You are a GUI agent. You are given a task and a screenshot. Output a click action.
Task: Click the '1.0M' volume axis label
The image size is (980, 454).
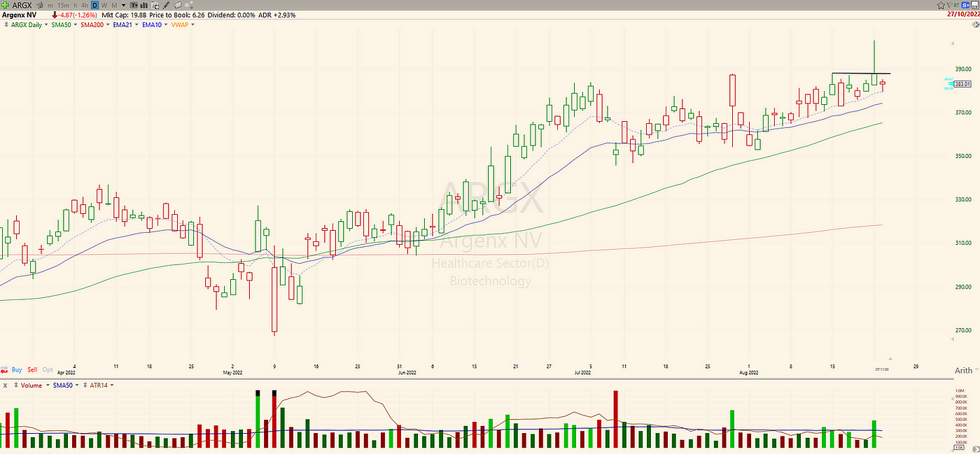(x=958, y=390)
